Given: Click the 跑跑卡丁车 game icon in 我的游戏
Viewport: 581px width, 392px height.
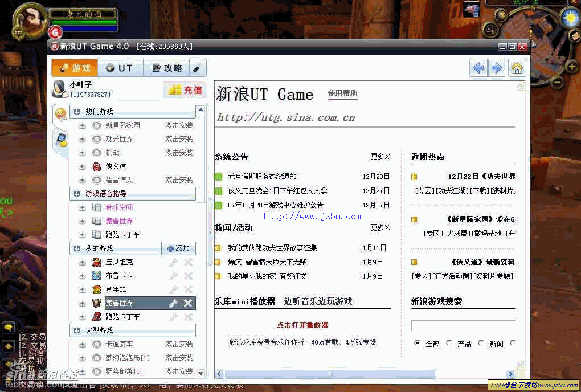Looking at the screenshot, I should tap(97, 317).
